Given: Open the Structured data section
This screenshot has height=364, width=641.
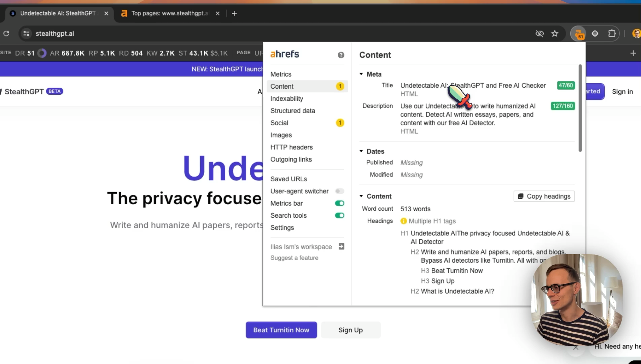Looking at the screenshot, I should tap(293, 111).
